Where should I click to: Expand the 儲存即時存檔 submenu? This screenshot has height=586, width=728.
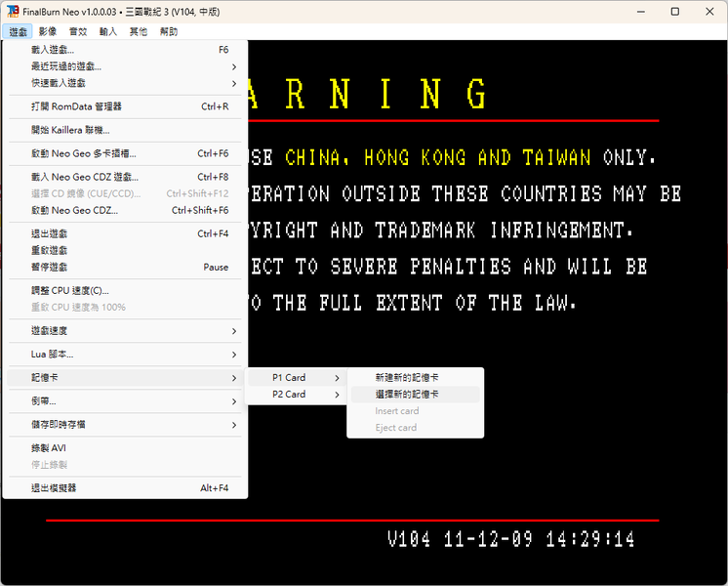[x=125, y=425]
